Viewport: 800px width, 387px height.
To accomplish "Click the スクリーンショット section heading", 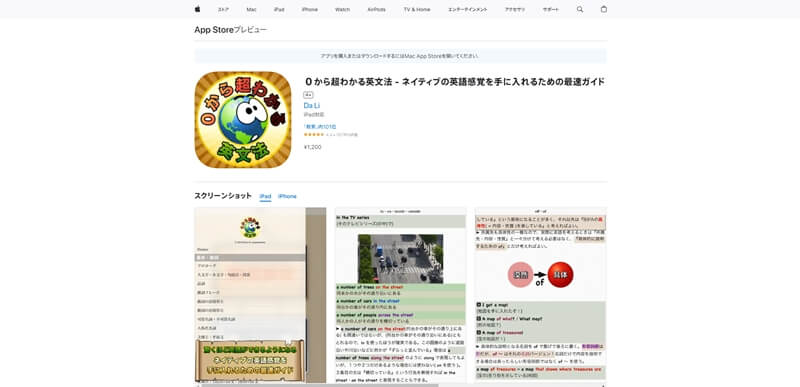I will point(223,196).
